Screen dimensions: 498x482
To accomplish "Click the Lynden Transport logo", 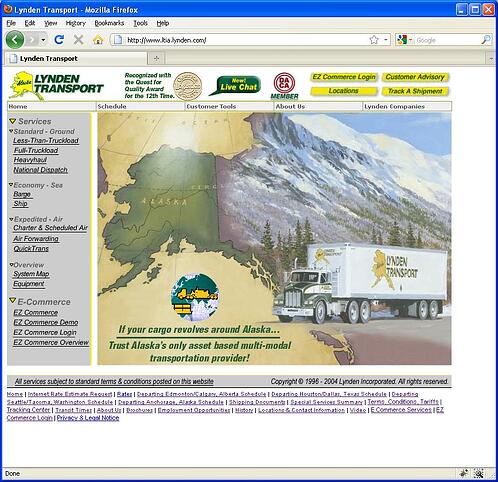I will click(x=57, y=85).
